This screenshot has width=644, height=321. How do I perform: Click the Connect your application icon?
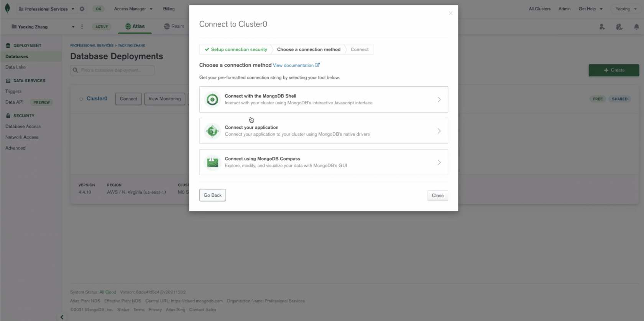click(212, 131)
